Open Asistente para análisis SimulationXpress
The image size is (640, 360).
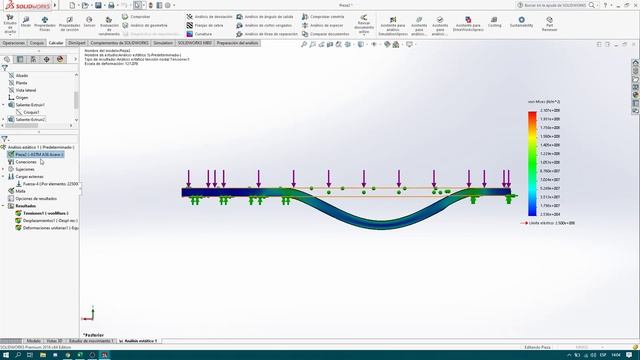393,26
